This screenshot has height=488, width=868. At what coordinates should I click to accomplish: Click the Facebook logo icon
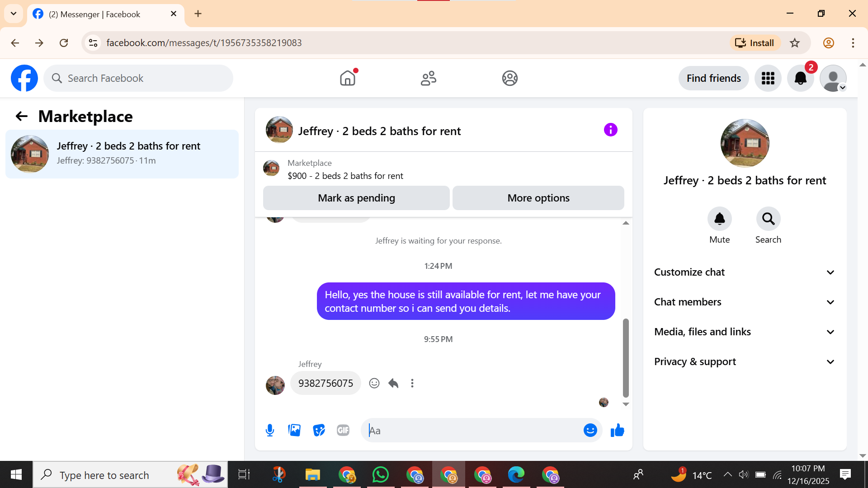(x=24, y=78)
